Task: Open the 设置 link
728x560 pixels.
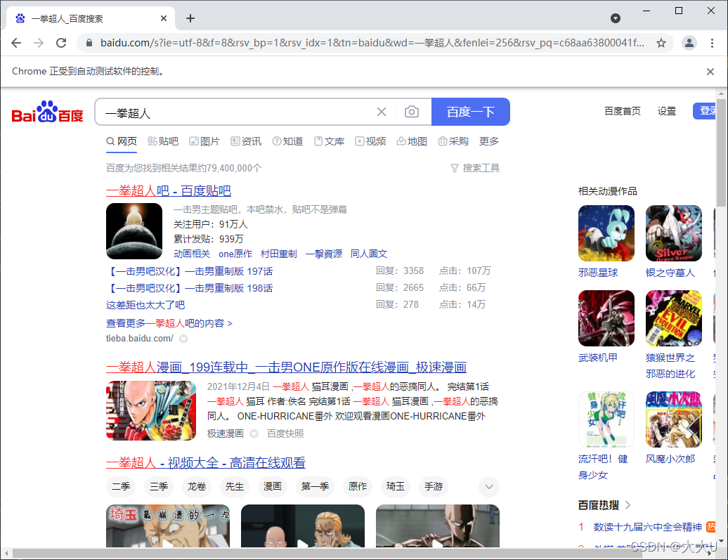Action: coord(667,112)
